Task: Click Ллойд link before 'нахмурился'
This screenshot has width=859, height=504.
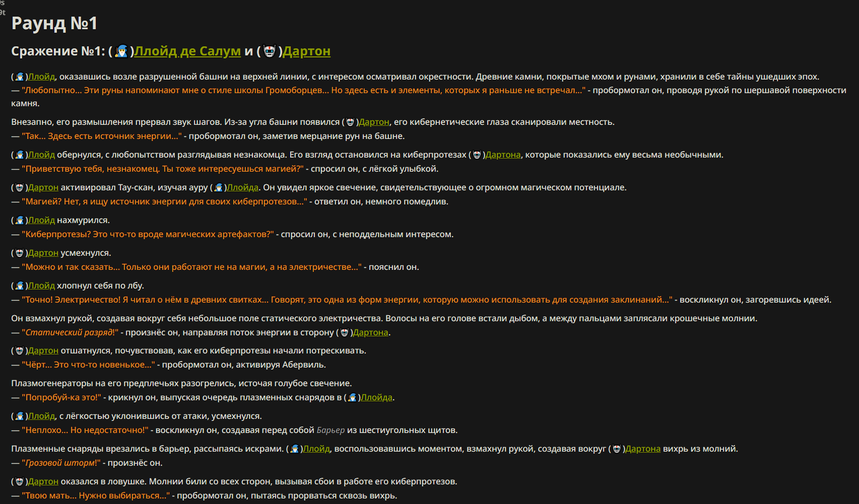Action: (x=41, y=220)
